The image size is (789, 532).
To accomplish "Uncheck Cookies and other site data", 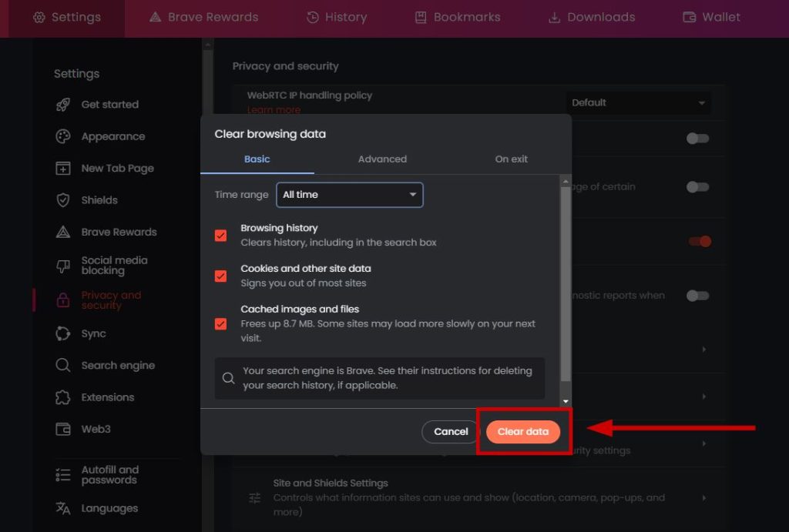I will click(x=221, y=276).
